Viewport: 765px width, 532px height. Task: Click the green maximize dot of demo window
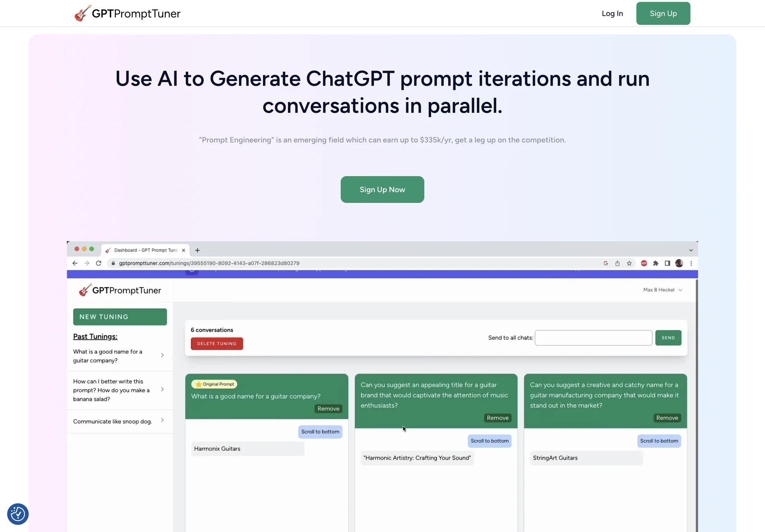pyautogui.click(x=92, y=249)
